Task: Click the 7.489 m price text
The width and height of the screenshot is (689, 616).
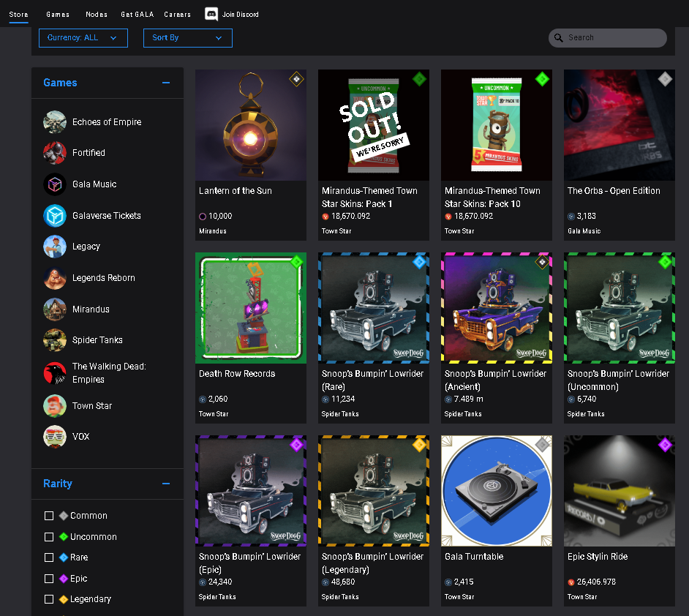Action: pyautogui.click(x=468, y=399)
